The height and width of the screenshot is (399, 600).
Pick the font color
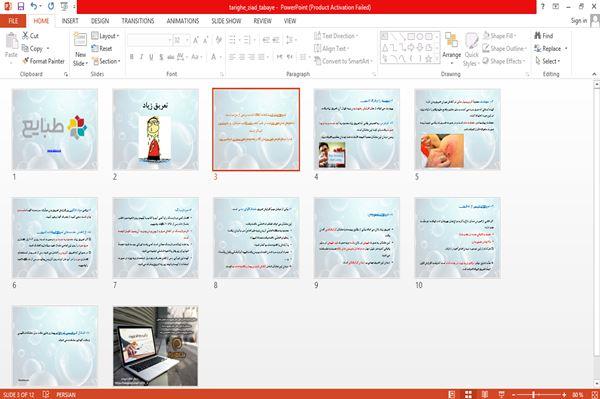click(214, 57)
